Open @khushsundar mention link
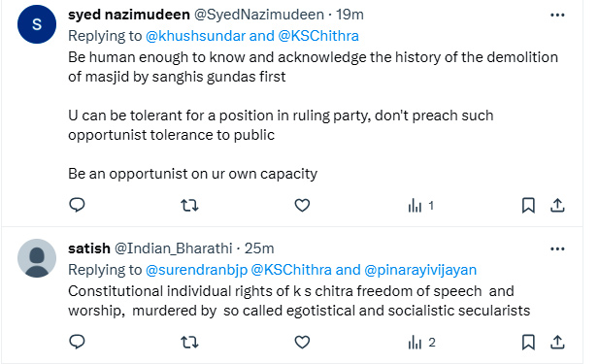This screenshot has height=364, width=599. [195, 36]
